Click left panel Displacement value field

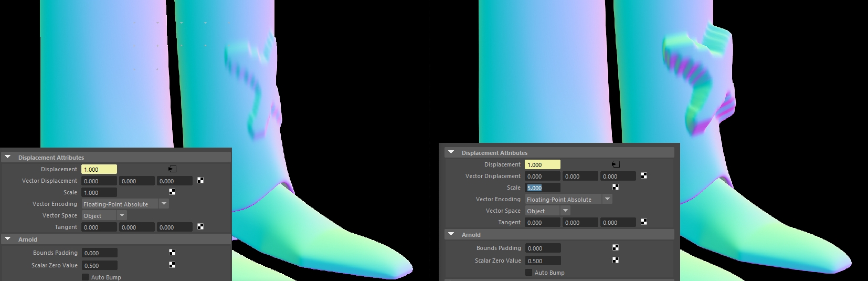99,169
